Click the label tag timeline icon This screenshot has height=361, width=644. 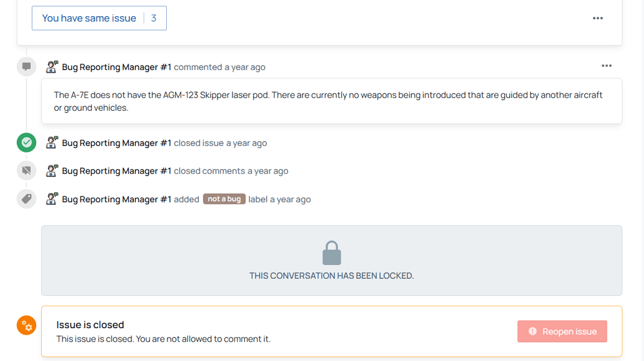coord(26,199)
